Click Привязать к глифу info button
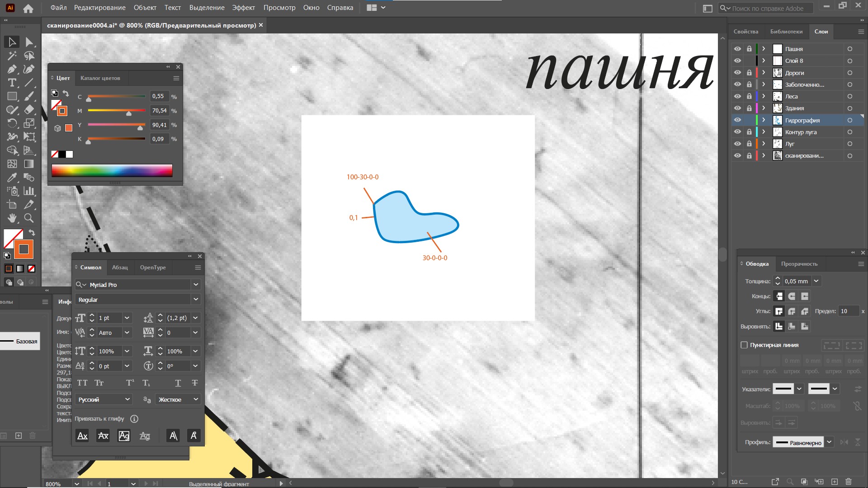The image size is (868, 488). click(134, 419)
